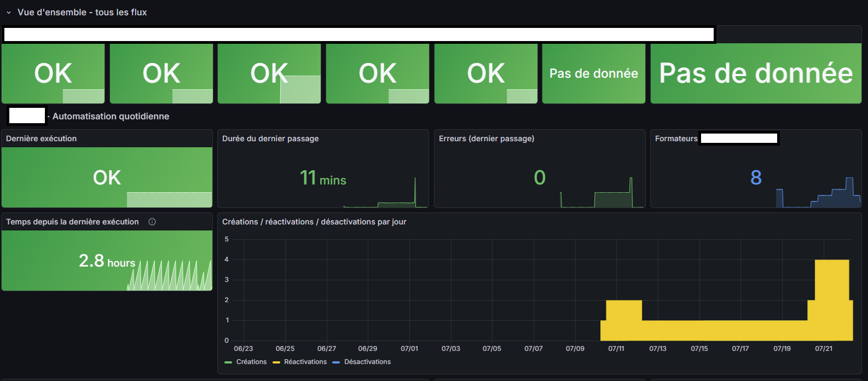Click the green sparkline in the Erreurs panel
868x381 pixels.
(x=602, y=193)
